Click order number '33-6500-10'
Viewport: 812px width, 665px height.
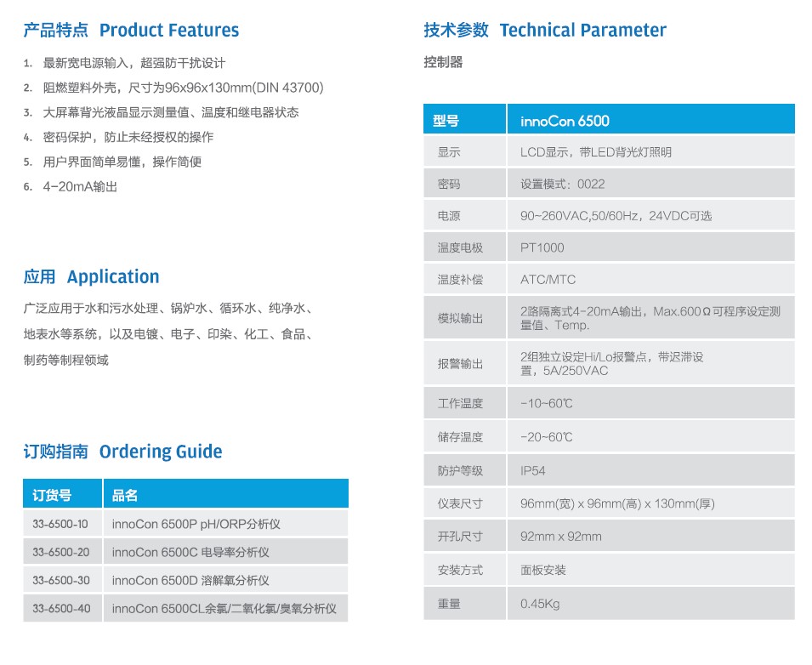(60, 524)
